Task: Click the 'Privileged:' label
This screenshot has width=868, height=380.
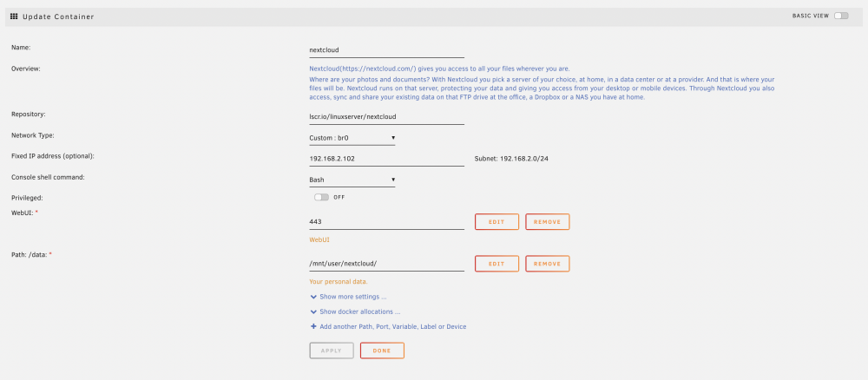Action: tap(27, 198)
